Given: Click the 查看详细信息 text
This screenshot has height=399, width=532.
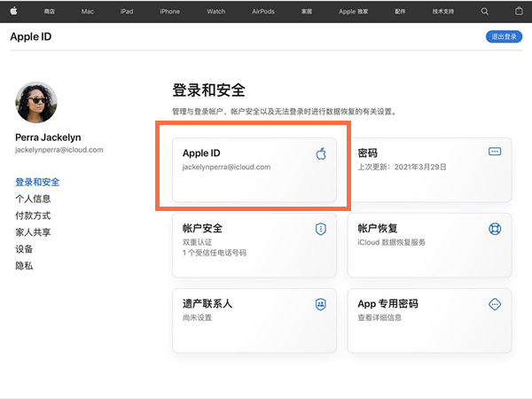Looking at the screenshot, I should (x=379, y=317).
